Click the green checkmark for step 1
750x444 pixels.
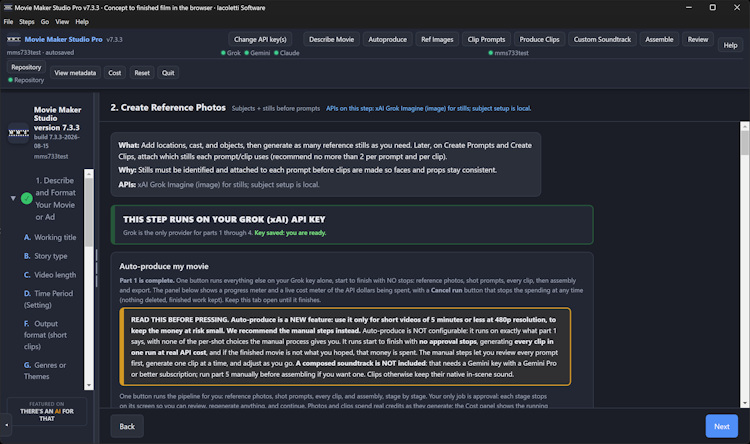click(x=27, y=198)
